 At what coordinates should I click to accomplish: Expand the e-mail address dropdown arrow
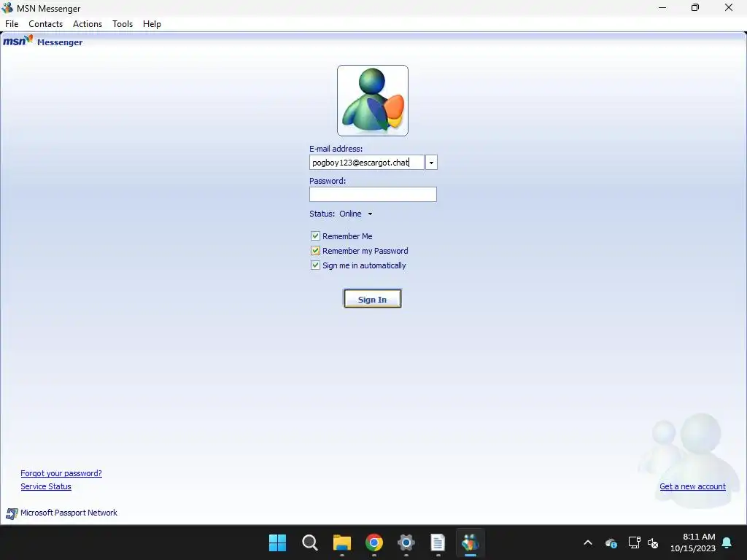(431, 163)
